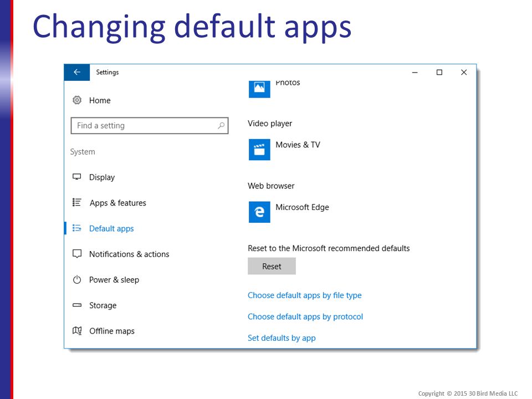
Task: Open Home in Settings sidebar
Action: click(100, 100)
